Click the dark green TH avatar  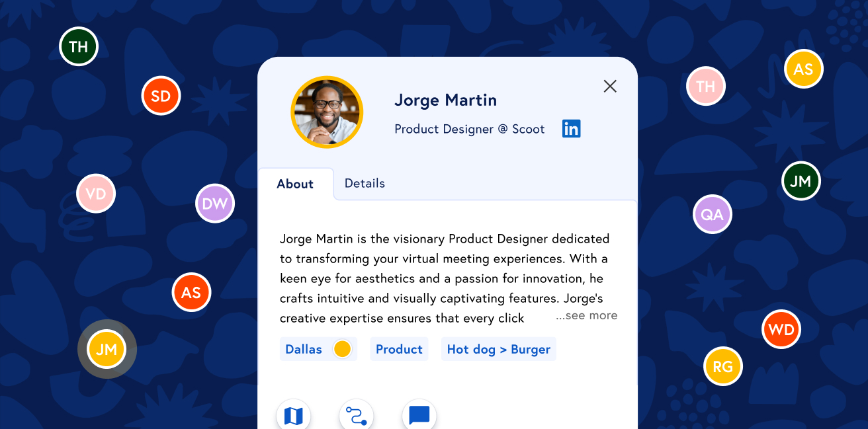click(x=79, y=47)
